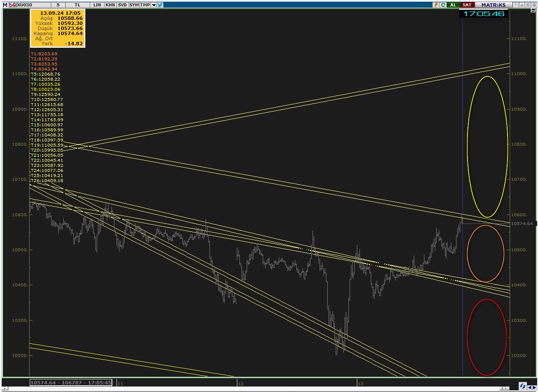Image resolution: width=538 pixels, height=392 pixels.
Task: Click the 17:05:46 clock display
Action: pyautogui.click(x=484, y=14)
